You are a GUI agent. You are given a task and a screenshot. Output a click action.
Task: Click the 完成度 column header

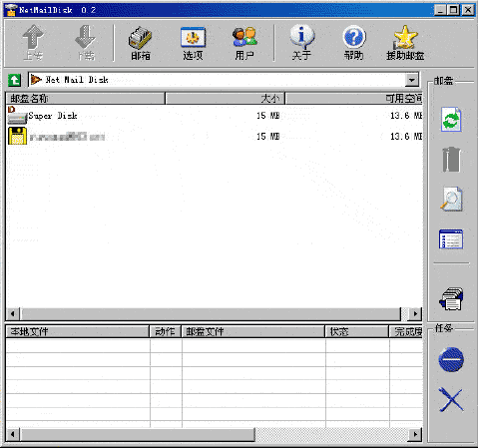pos(406,331)
